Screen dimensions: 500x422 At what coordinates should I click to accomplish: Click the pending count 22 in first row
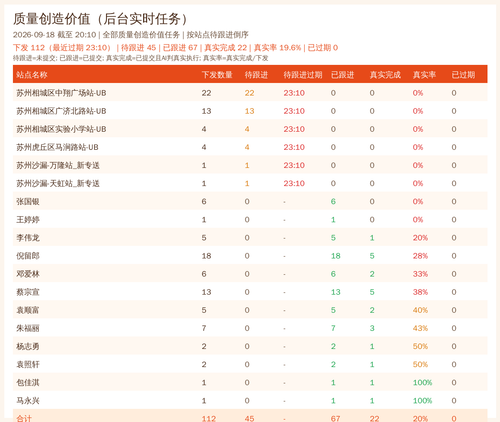(x=249, y=93)
